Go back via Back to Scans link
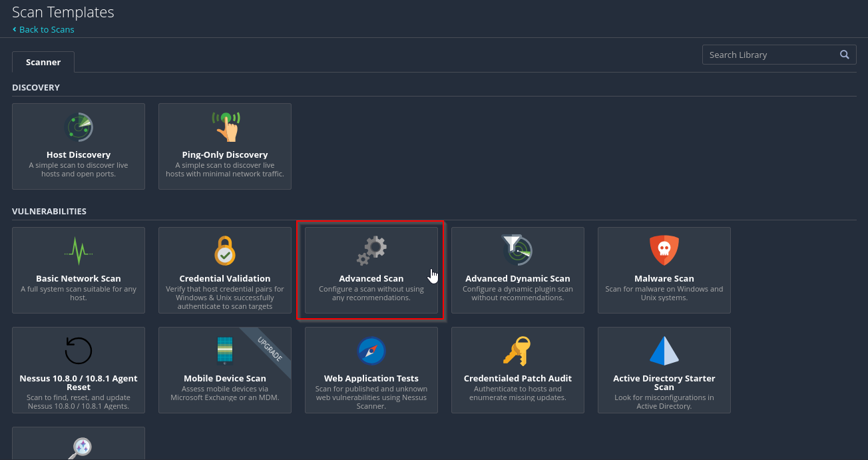The height and width of the screenshot is (460, 868). tap(43, 29)
